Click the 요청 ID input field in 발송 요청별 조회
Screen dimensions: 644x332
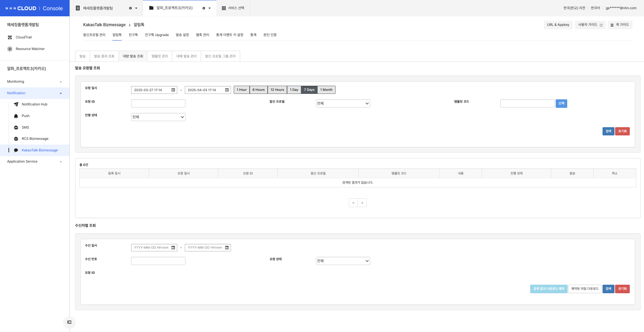158,103
